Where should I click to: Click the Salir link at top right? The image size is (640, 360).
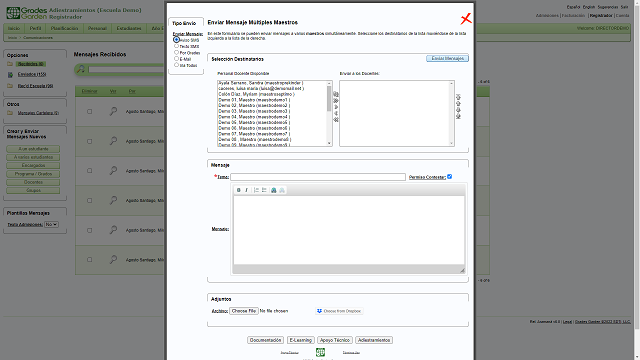tap(624, 7)
